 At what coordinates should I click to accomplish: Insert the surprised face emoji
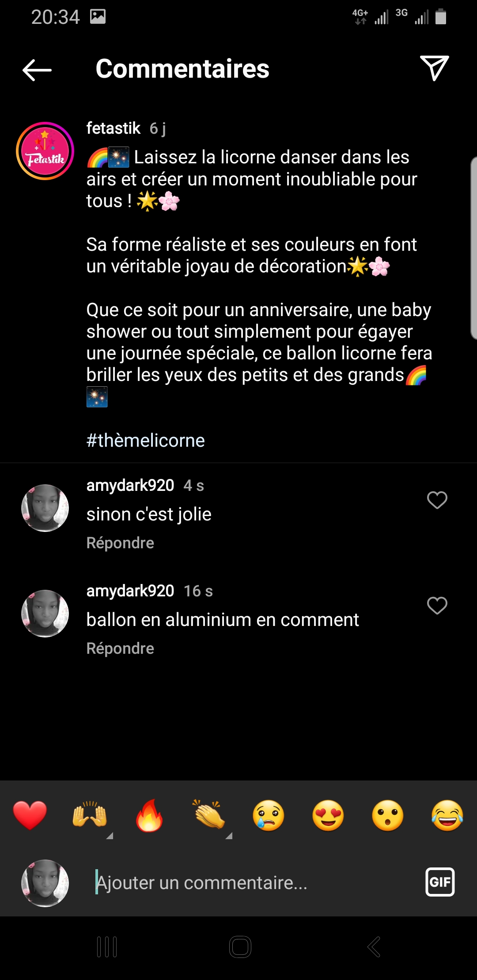[388, 815]
